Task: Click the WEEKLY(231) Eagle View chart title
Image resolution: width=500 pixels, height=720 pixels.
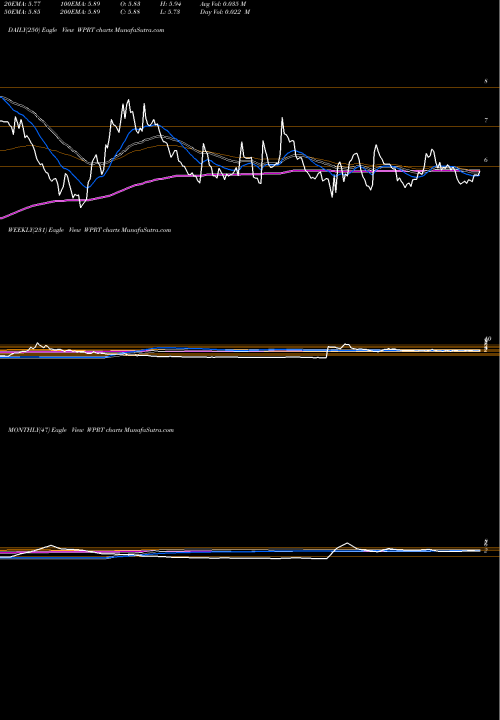Action: pyautogui.click(x=90, y=230)
